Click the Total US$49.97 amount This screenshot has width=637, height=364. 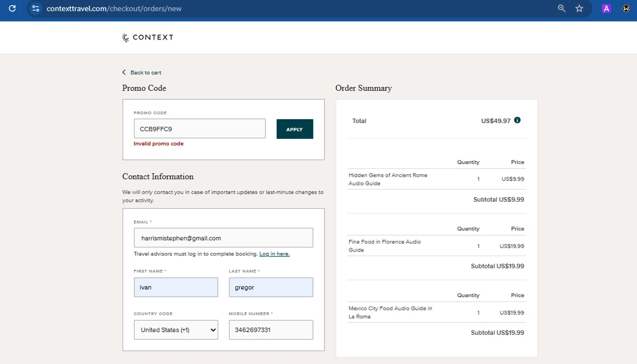coord(496,121)
